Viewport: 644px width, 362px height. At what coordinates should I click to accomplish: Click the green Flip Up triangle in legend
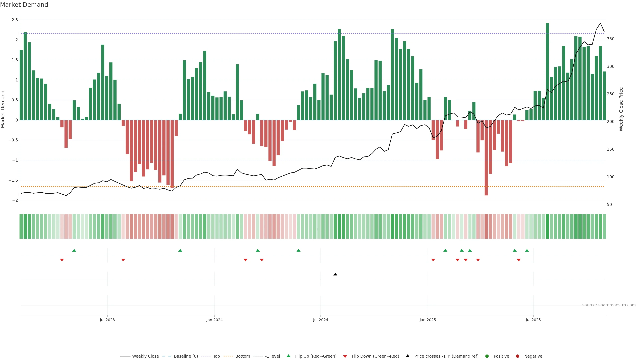click(288, 356)
